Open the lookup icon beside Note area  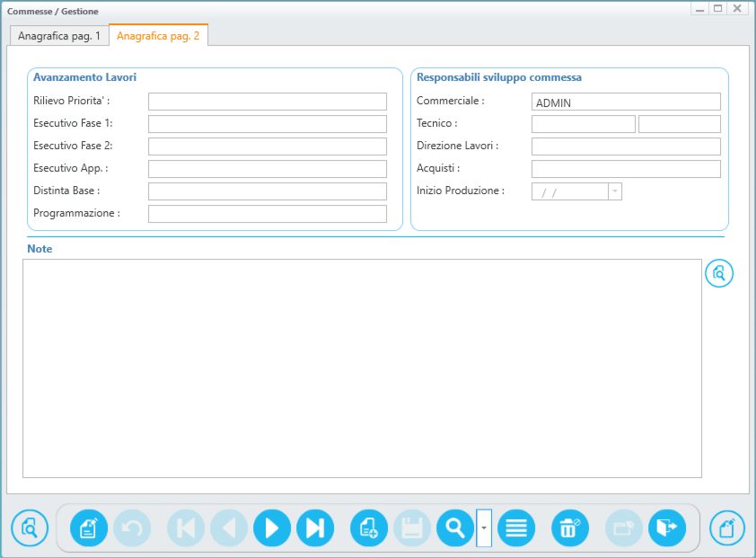(719, 273)
